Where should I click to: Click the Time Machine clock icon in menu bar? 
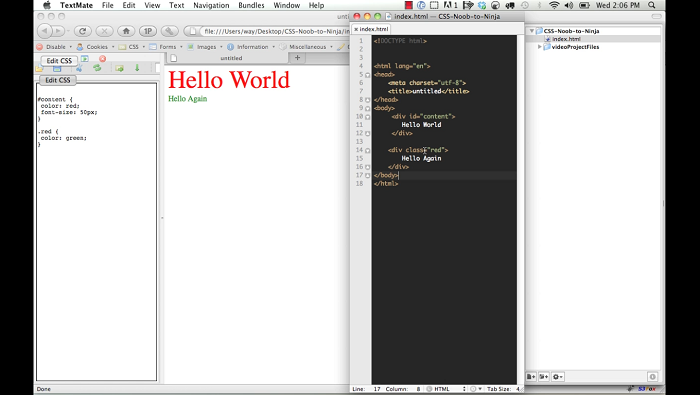pos(525,5)
